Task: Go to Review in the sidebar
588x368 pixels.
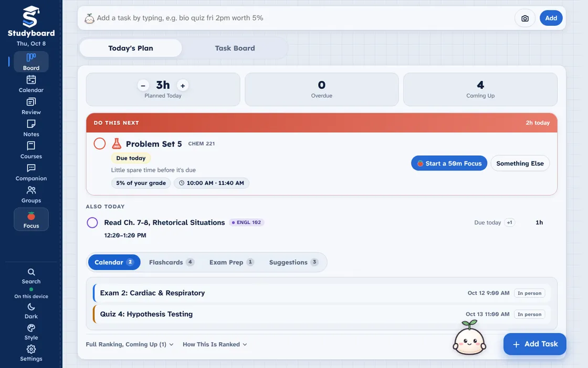Action: pyautogui.click(x=31, y=106)
